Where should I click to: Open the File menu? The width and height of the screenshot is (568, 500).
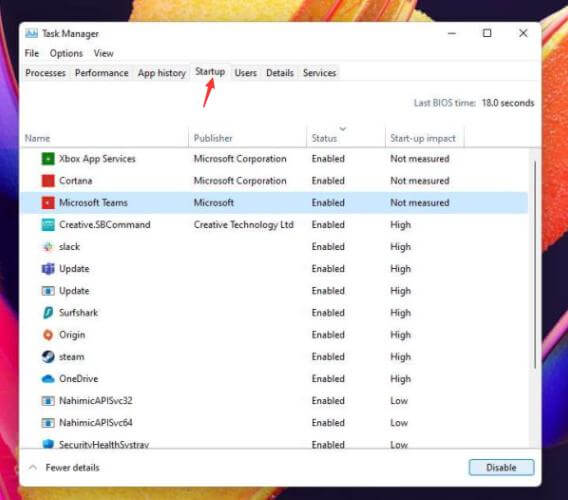[x=32, y=53]
